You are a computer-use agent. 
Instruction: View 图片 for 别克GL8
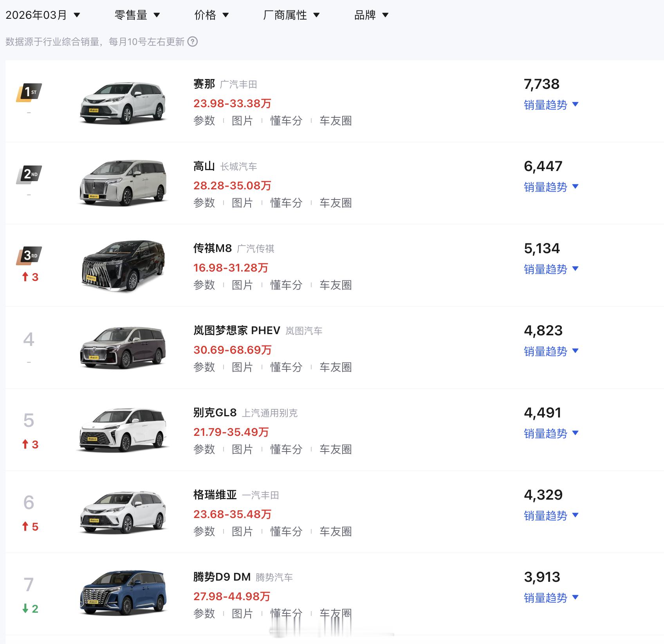pyautogui.click(x=242, y=449)
